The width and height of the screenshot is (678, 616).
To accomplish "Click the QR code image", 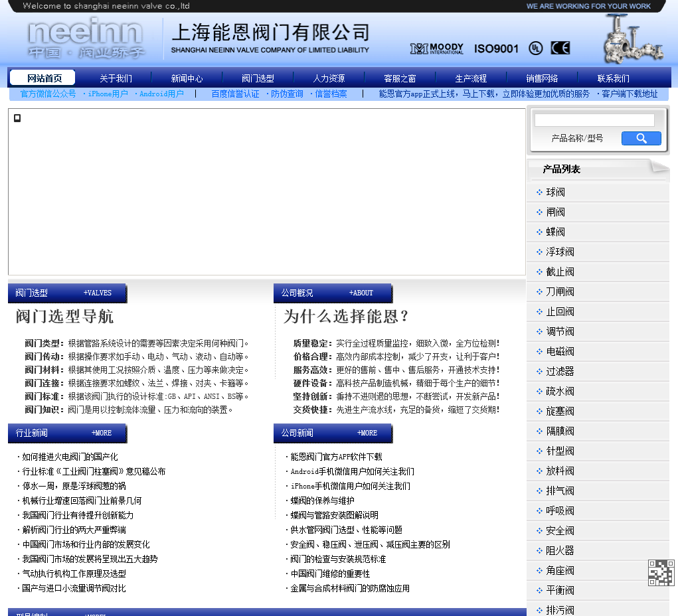I will click(x=661, y=573).
